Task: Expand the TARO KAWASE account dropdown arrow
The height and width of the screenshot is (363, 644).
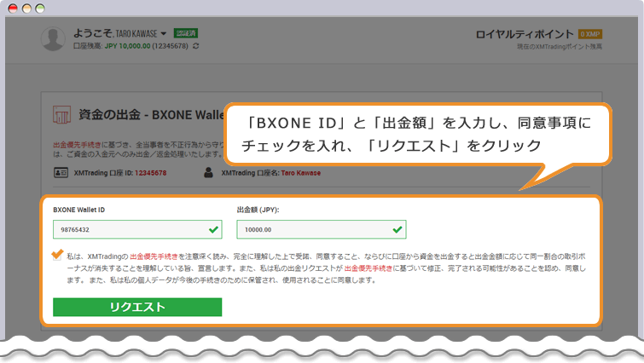Action: 164,33
